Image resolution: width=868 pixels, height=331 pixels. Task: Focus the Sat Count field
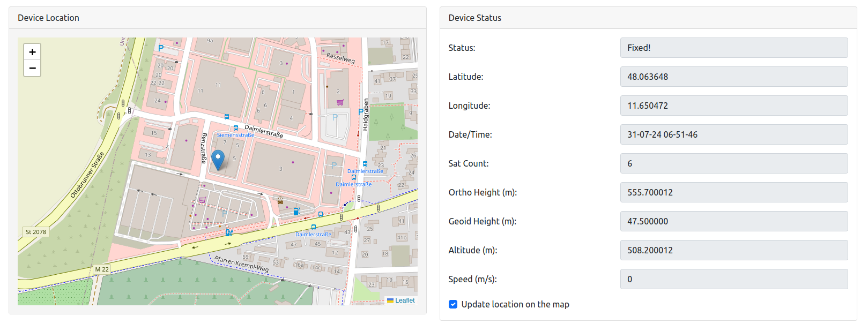(733, 163)
